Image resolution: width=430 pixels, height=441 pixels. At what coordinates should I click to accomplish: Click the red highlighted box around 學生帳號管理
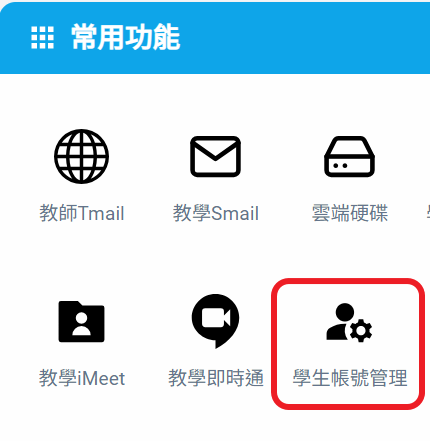coord(348,344)
